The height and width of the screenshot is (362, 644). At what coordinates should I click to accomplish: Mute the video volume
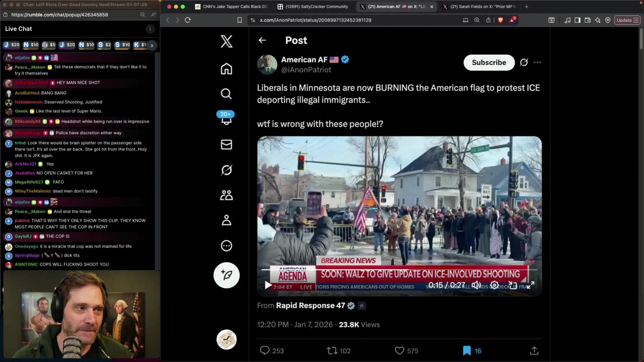coord(476,285)
